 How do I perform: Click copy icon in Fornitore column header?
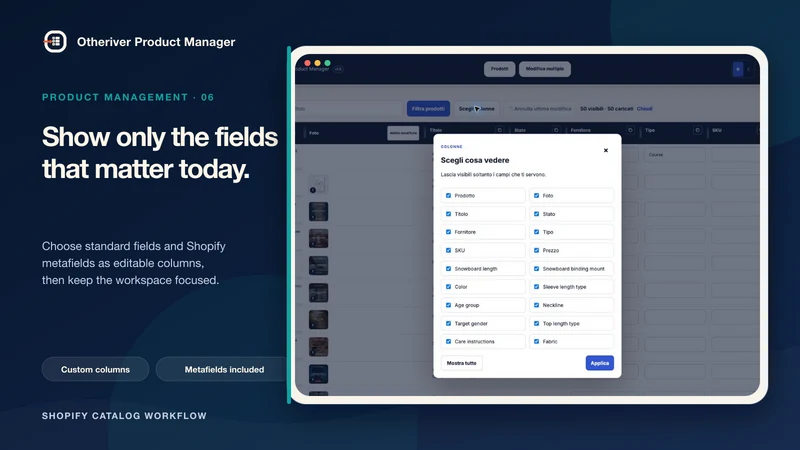click(630, 130)
